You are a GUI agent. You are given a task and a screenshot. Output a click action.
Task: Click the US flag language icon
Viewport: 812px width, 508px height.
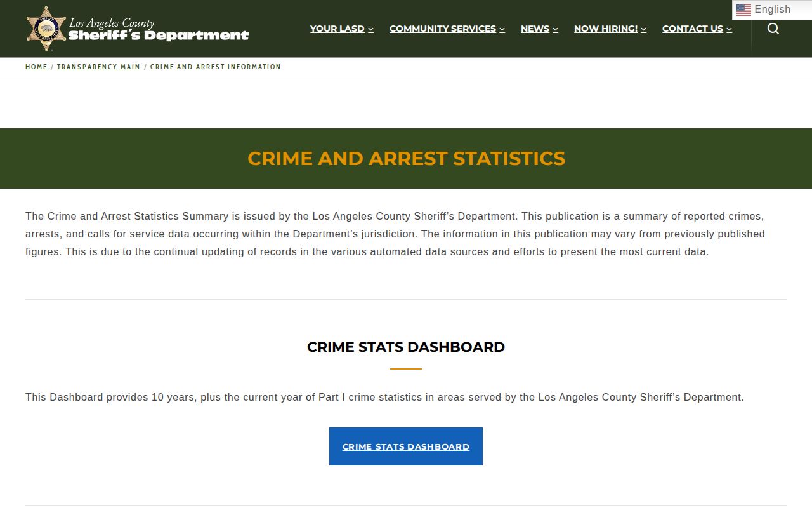(743, 10)
